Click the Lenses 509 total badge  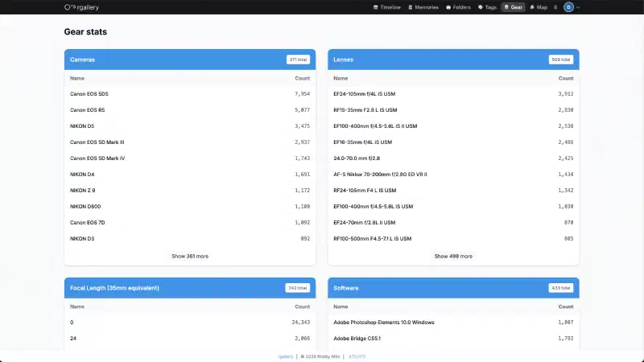point(561,60)
